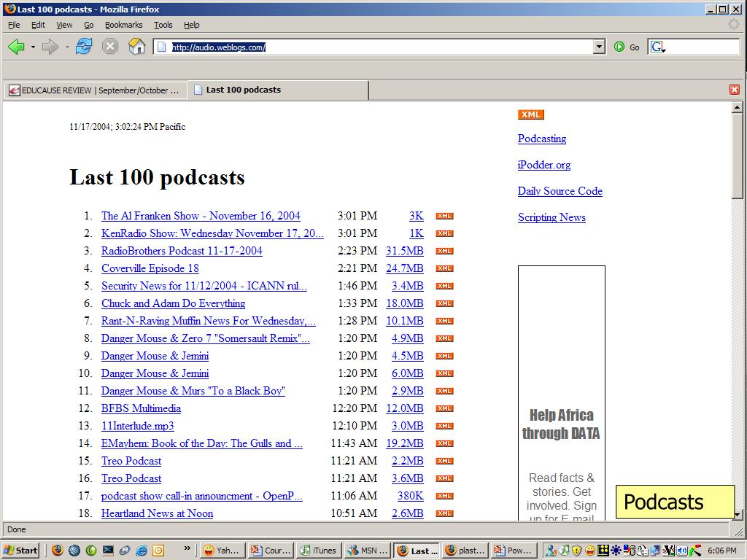Close the current tab with red X
Image resolution: width=747 pixels, height=560 pixels.
(734, 90)
